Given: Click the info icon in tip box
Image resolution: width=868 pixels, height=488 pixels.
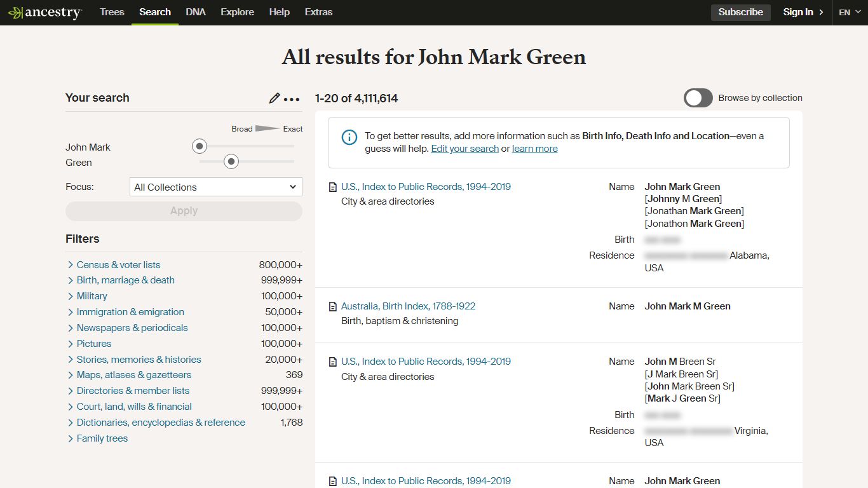Looking at the screenshot, I should coord(349,137).
